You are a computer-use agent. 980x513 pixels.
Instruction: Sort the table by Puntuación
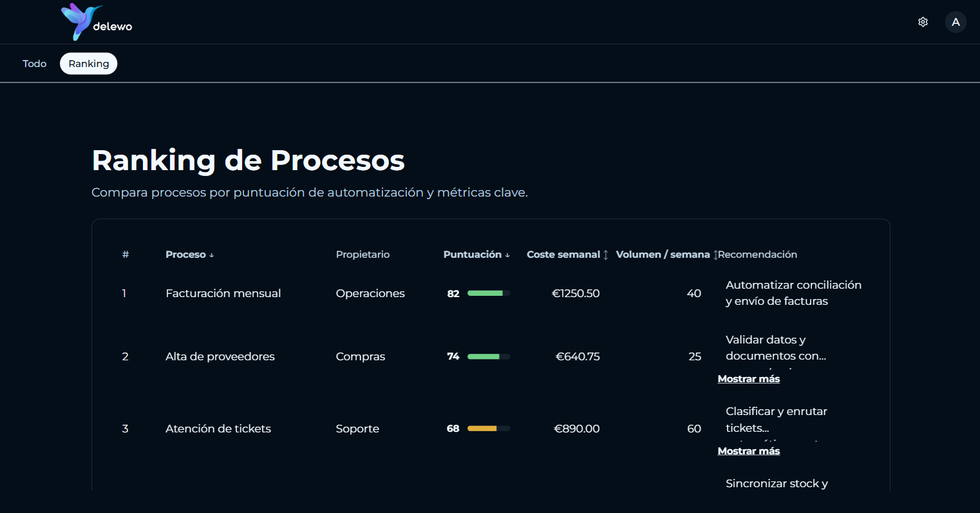[x=476, y=254]
